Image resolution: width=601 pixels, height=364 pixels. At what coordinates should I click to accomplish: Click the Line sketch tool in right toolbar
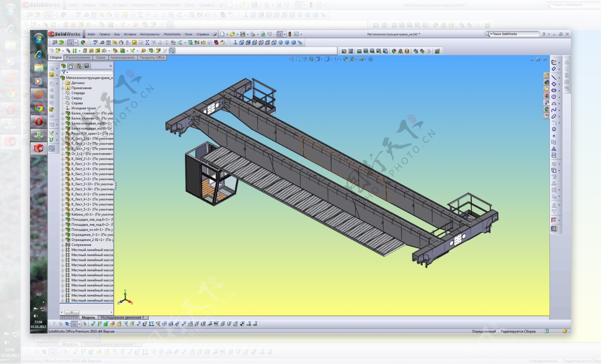554,77
